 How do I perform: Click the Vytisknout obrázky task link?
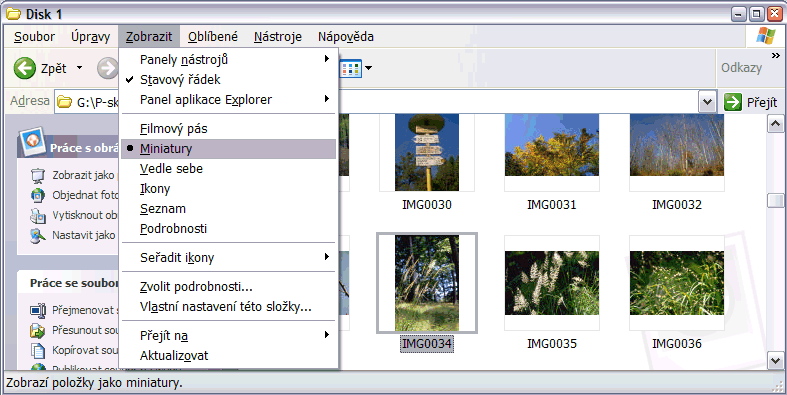click(84, 215)
